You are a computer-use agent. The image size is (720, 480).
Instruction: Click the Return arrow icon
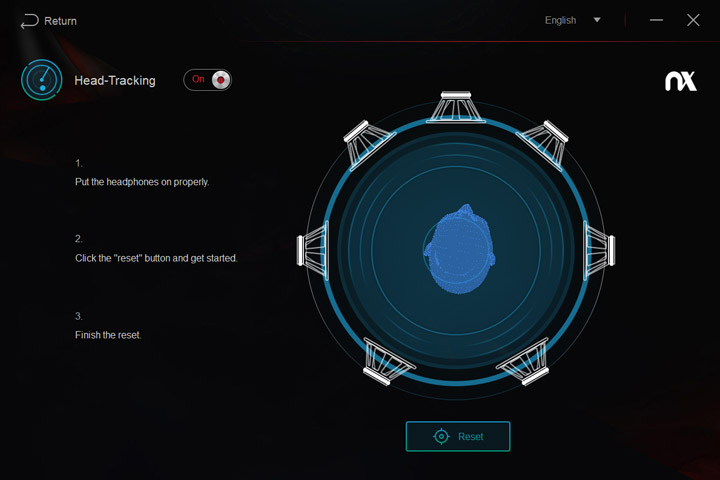pyautogui.click(x=29, y=21)
